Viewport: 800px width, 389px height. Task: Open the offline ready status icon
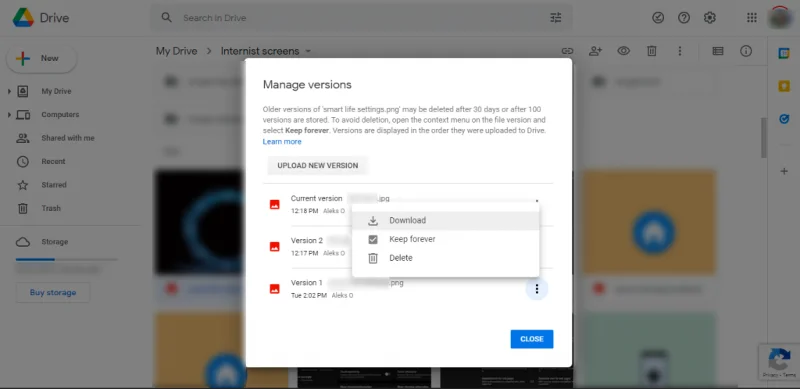tap(658, 18)
